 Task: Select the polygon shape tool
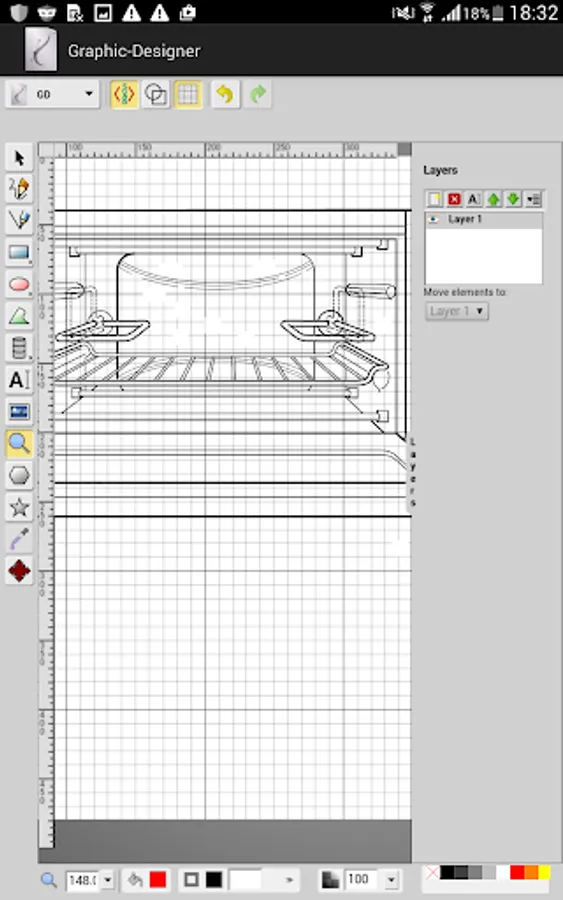19,476
